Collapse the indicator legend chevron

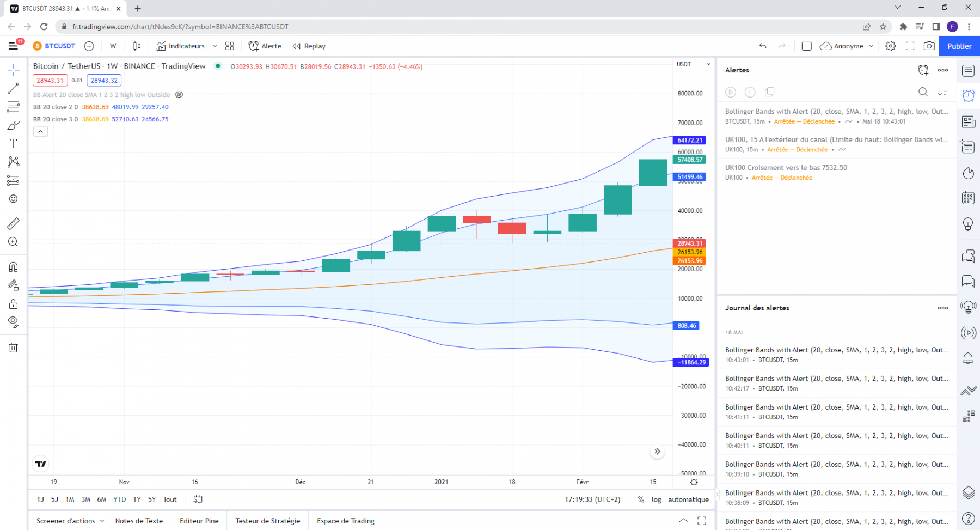coord(41,131)
